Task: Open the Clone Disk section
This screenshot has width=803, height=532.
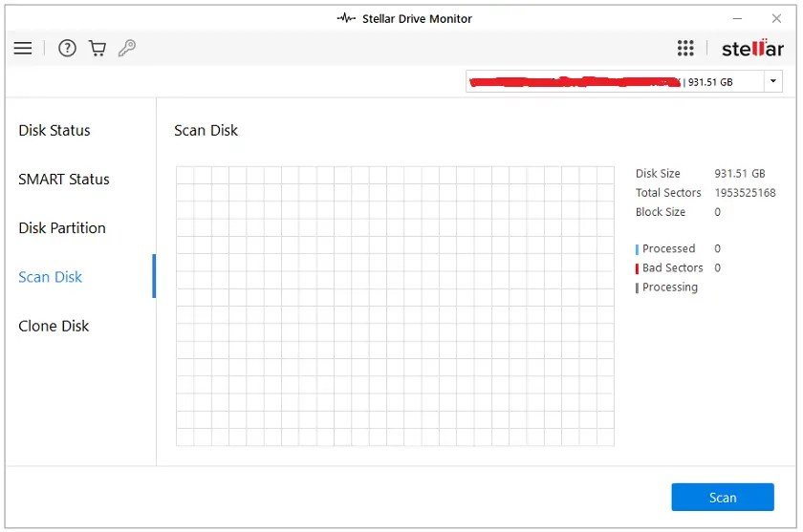Action: (x=54, y=326)
